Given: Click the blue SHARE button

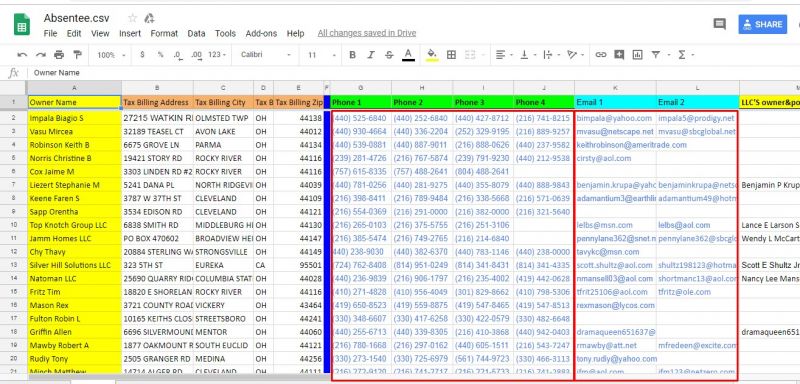Looking at the screenshot, I should coord(763,24).
